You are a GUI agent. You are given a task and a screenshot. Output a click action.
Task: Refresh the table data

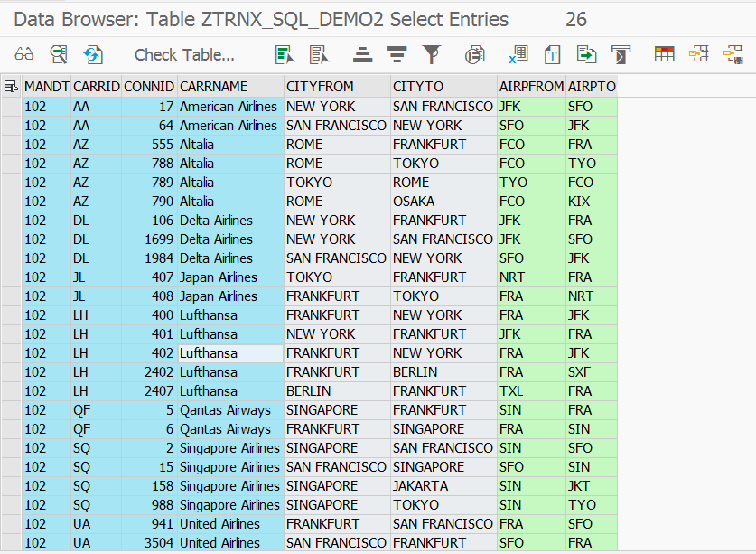click(x=93, y=54)
